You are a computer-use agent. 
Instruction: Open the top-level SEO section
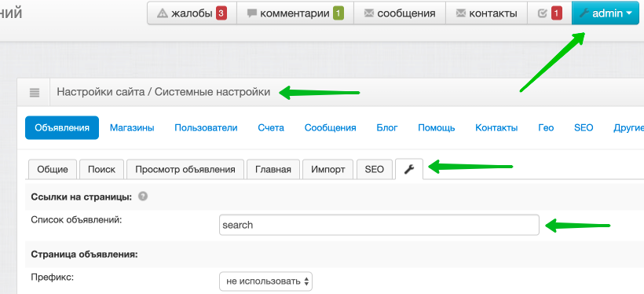584,128
